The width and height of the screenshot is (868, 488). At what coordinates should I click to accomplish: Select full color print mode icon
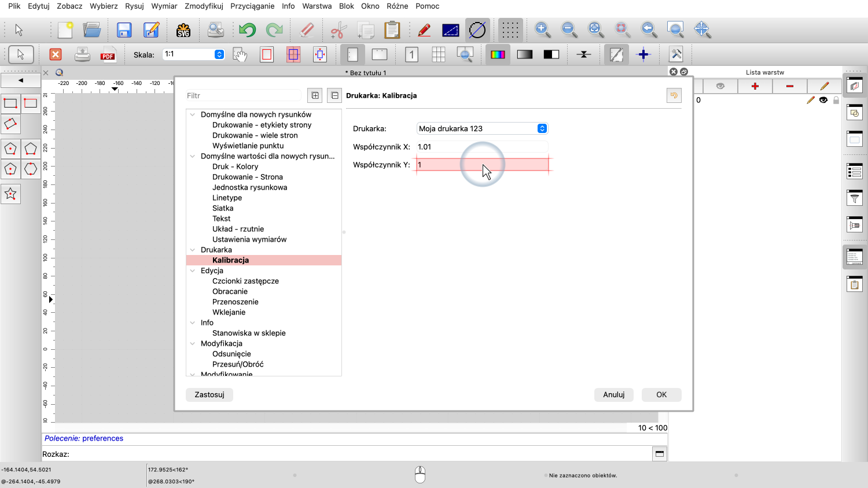(x=498, y=54)
